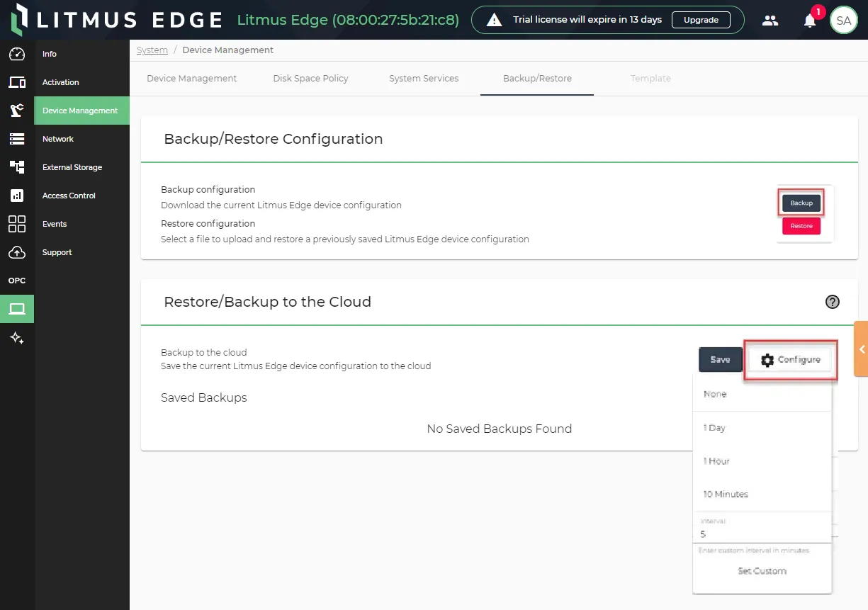Choose None in the backup interval list
This screenshot has width=868, height=610.
762,394
